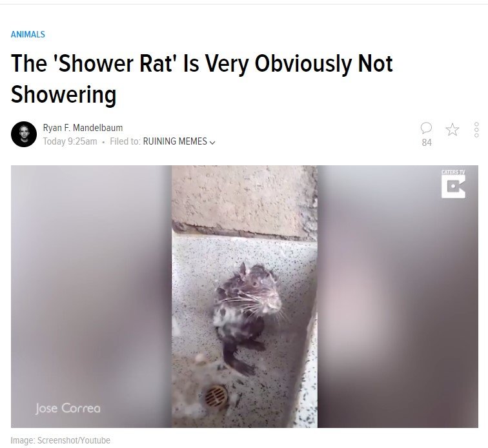Click the Today 9:25am timestamp
This screenshot has height=448, width=488.
tap(70, 141)
